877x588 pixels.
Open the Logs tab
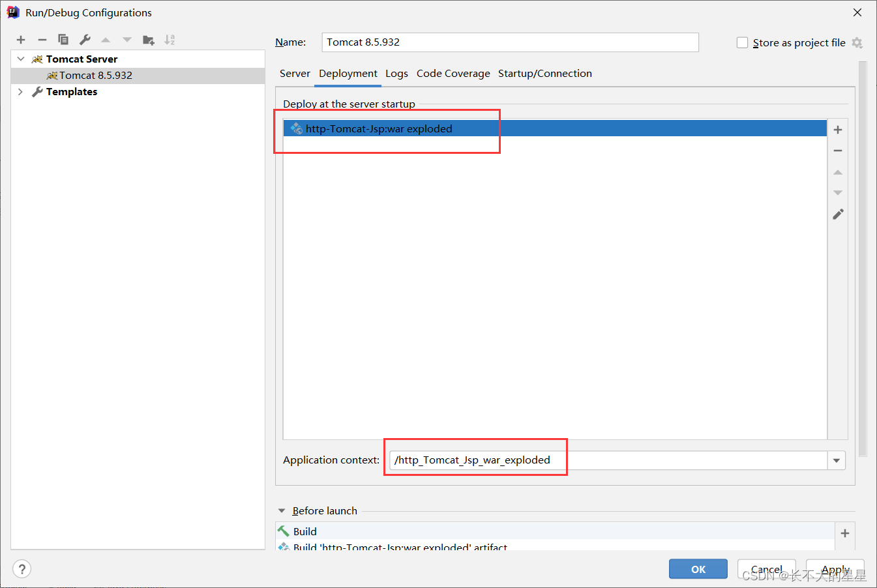(396, 74)
